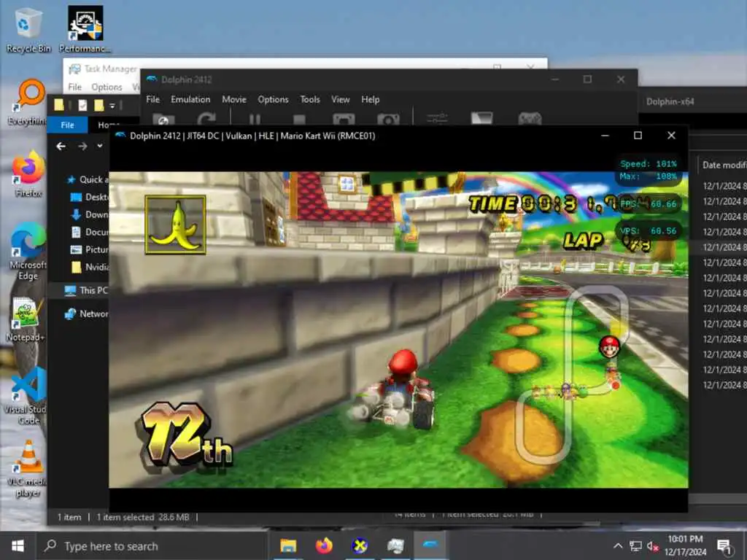Click the File tab in File Explorer
The width and height of the screenshot is (747, 560).
(67, 125)
